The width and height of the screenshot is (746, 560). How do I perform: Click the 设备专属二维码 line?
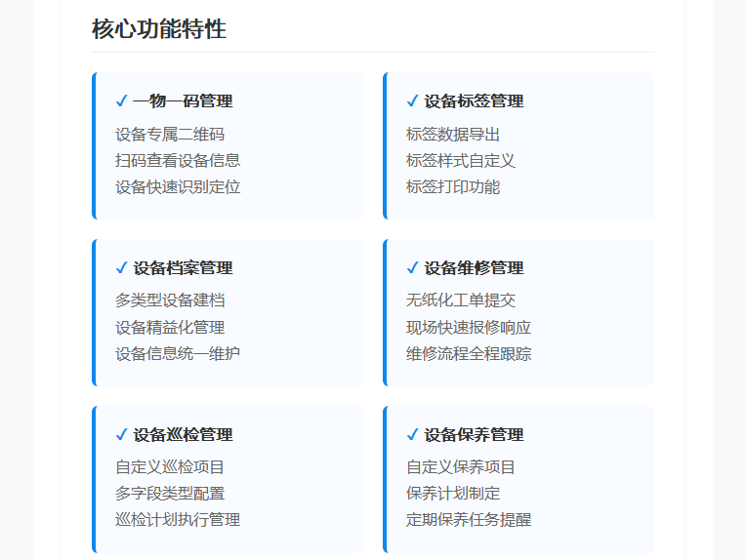point(170,134)
